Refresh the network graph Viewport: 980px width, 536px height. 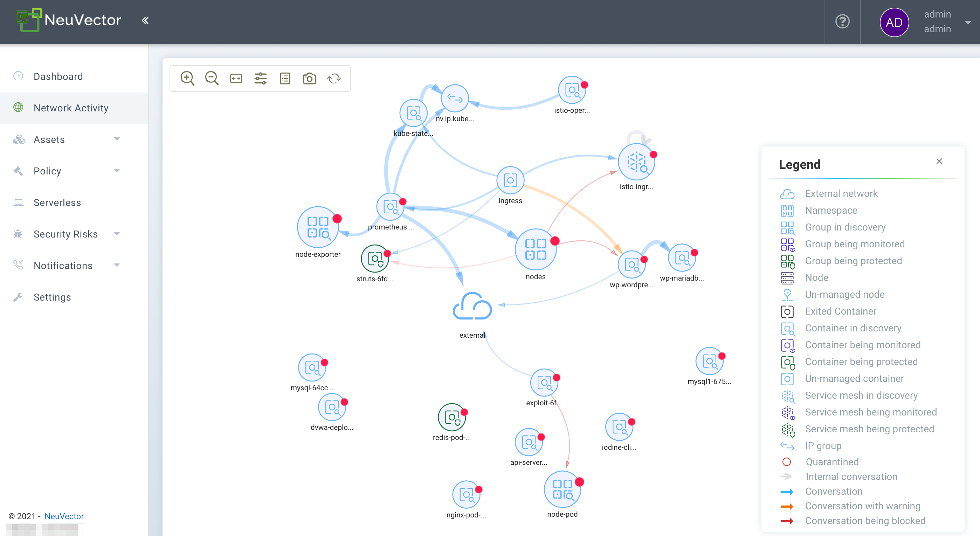coord(334,78)
